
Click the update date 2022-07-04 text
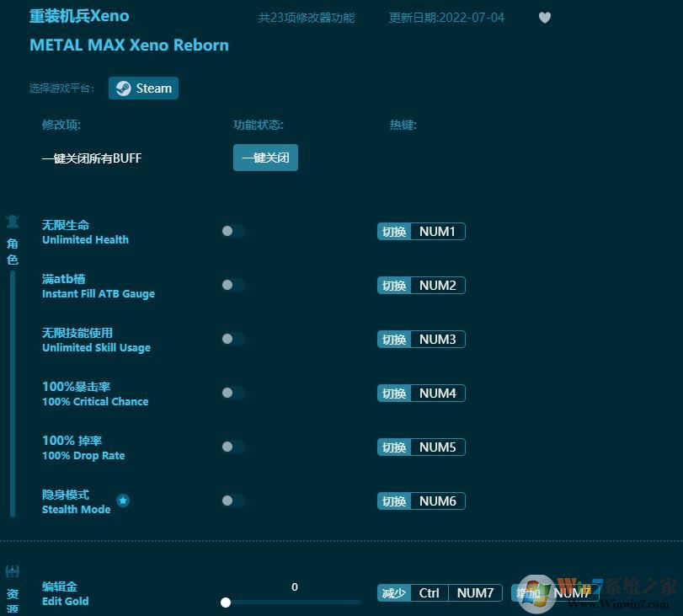(x=446, y=18)
